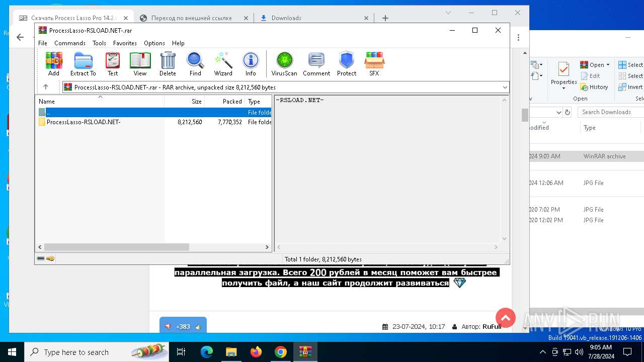Open the Commands menu
Screen dimensions: 644x362
pos(70,43)
